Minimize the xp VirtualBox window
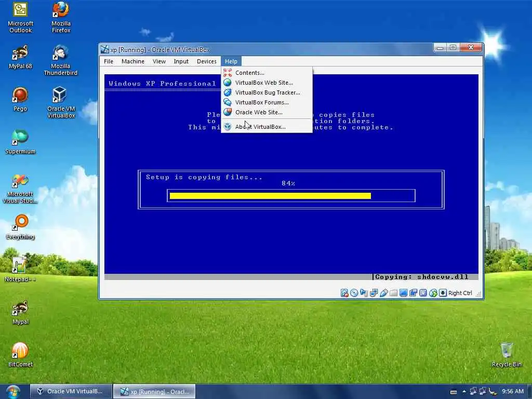Image resolution: width=532 pixels, height=399 pixels. (440, 47)
